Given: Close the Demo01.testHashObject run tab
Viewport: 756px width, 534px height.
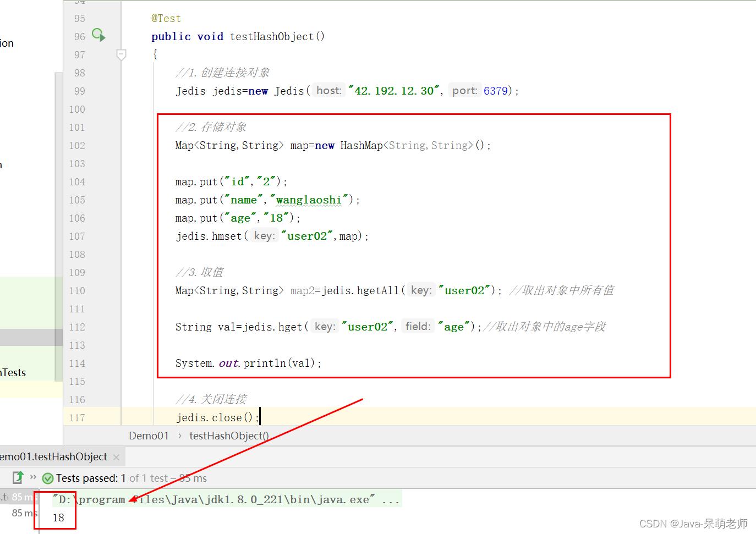Looking at the screenshot, I should [116, 458].
